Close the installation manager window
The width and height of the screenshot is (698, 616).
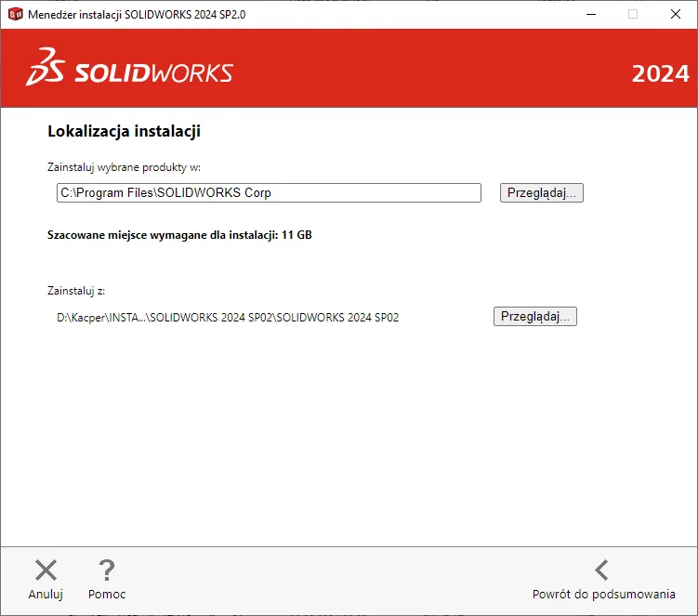[676, 14]
